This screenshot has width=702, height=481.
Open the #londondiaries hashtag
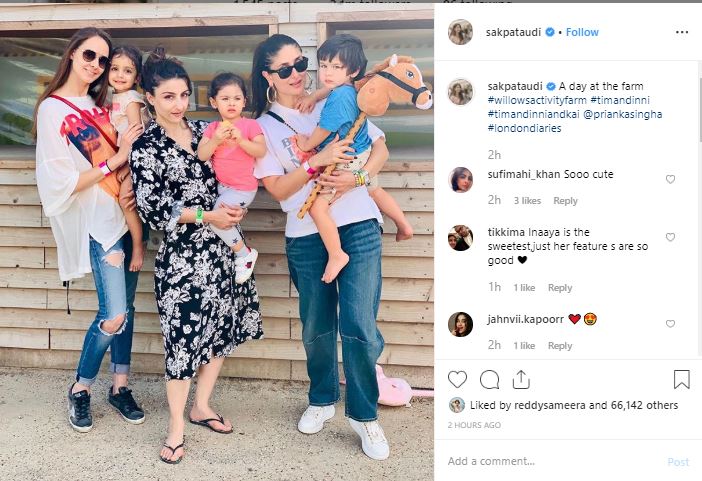pos(524,128)
